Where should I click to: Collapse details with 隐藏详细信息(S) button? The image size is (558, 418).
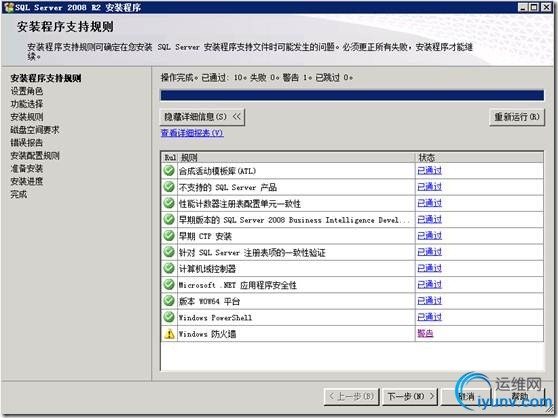pos(202,117)
